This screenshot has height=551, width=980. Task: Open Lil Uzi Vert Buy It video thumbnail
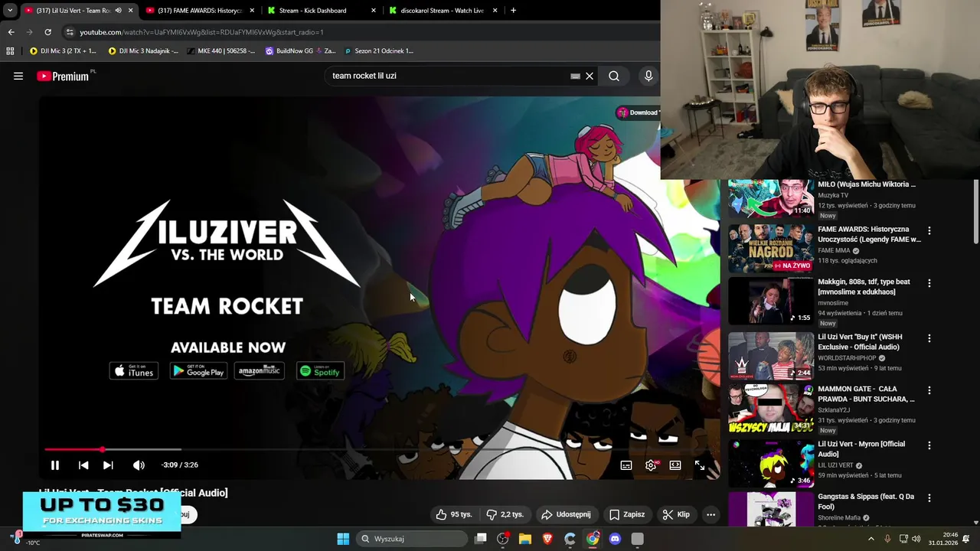tap(770, 356)
